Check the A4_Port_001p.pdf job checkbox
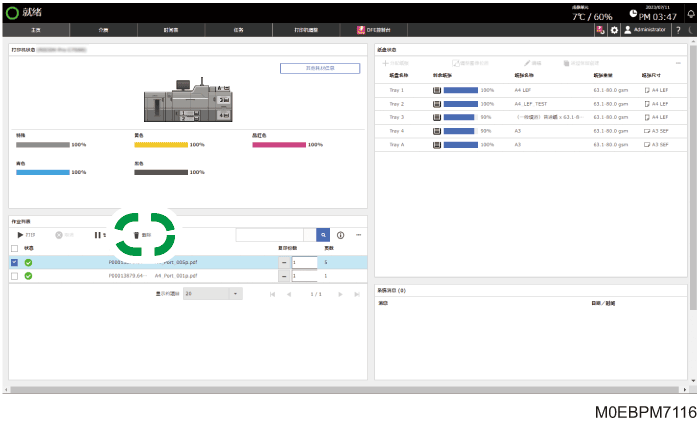Image resolution: width=700 pixels, height=423 pixels. click(x=15, y=276)
